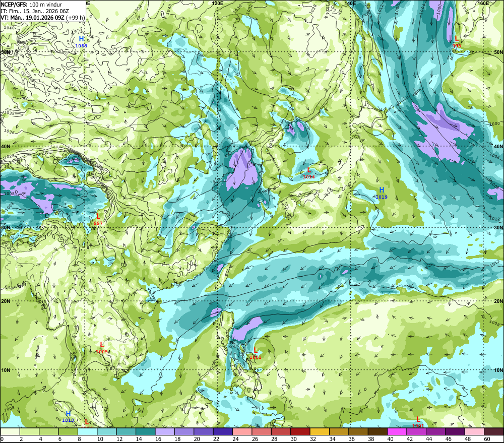The height and width of the screenshot is (443, 504).
Task: Click the dark purple swatch between 46 and 48
Action: click(x=455, y=431)
